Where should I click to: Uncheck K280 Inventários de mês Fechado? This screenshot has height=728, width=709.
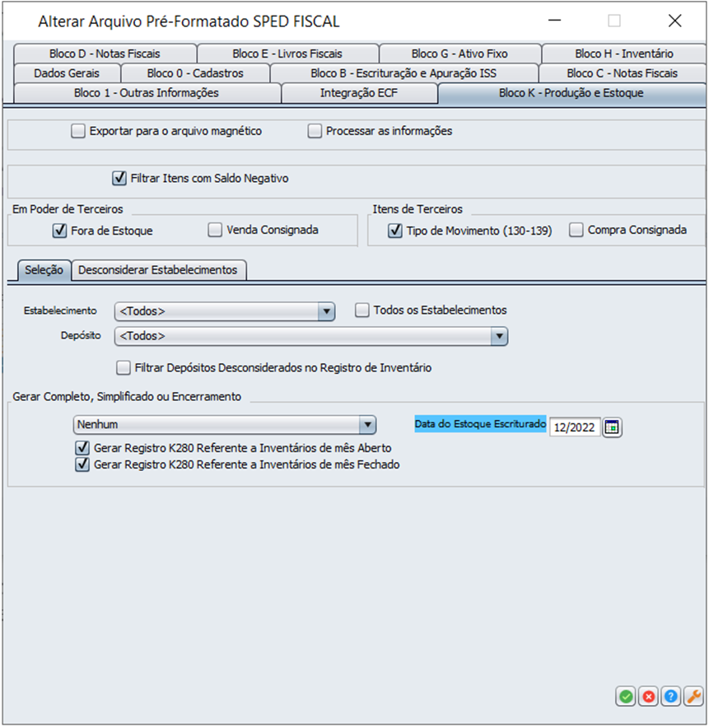pos(82,464)
